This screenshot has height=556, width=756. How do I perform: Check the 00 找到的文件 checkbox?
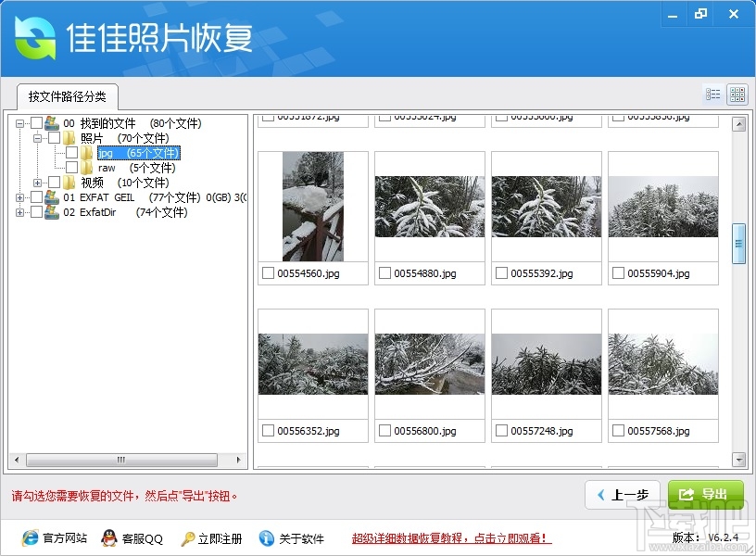[x=37, y=123]
